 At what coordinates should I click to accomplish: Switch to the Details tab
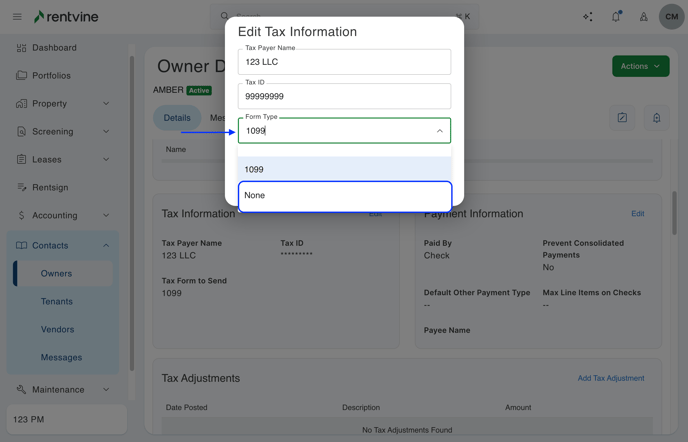tap(177, 118)
